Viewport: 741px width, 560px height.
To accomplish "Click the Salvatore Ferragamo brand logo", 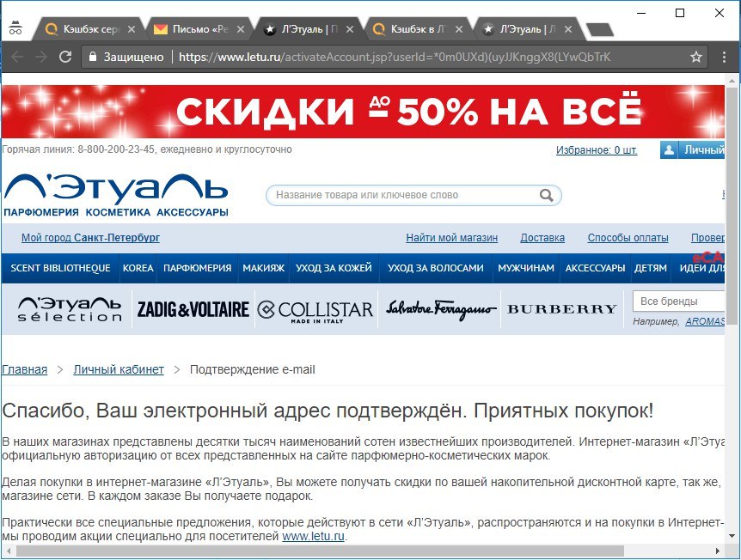I will tap(440, 309).
